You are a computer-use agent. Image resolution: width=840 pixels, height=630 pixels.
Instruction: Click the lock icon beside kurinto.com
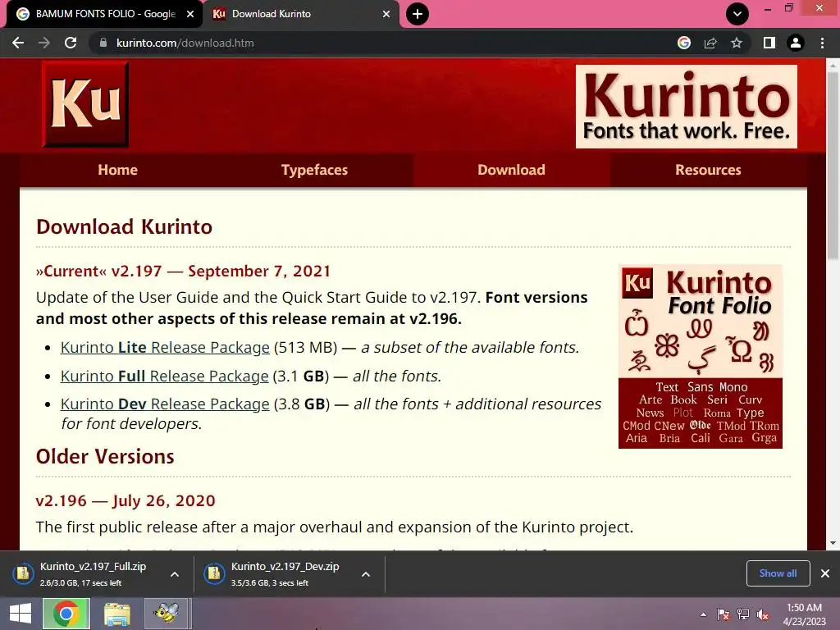click(103, 43)
